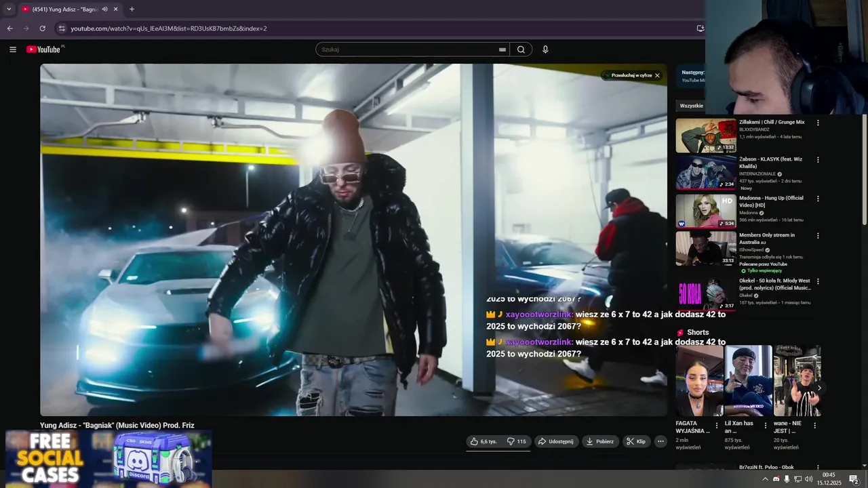Image resolution: width=868 pixels, height=488 pixels.
Task: Open IShowSpeed channel name
Action: click(751, 250)
